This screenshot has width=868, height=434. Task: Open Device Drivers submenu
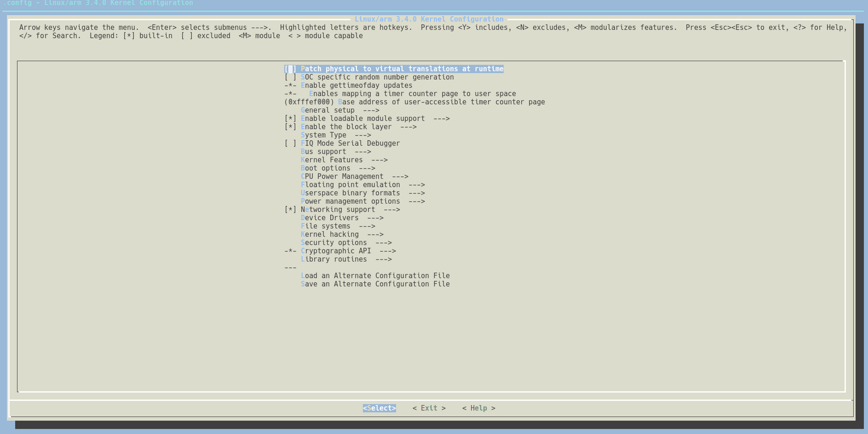[x=342, y=218]
